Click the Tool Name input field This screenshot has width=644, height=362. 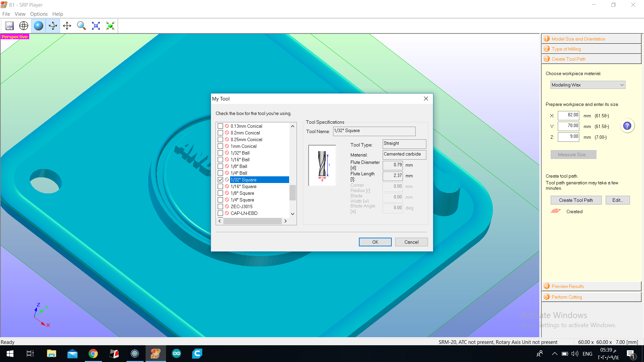coord(374,131)
